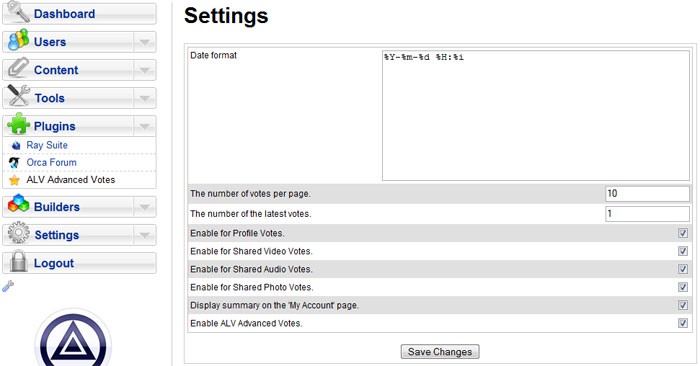Click the small wrench icon below Logout
The image size is (700, 366).
pyautogui.click(x=8, y=287)
